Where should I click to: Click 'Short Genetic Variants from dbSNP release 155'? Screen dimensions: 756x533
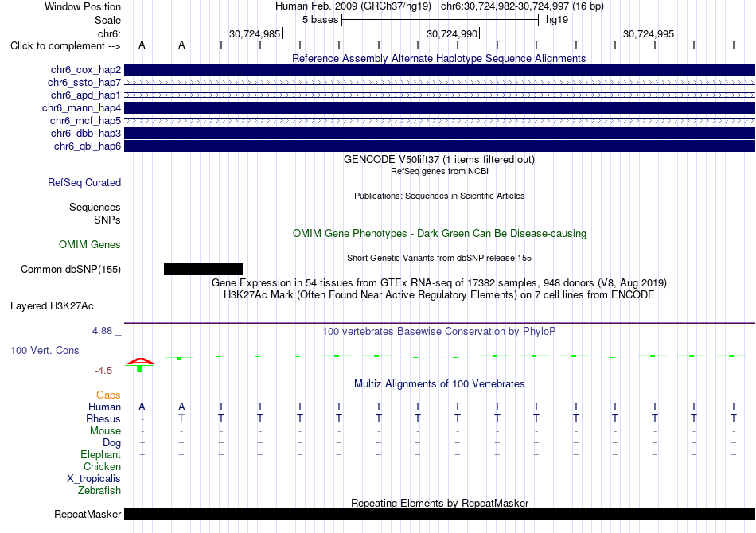[439, 258]
